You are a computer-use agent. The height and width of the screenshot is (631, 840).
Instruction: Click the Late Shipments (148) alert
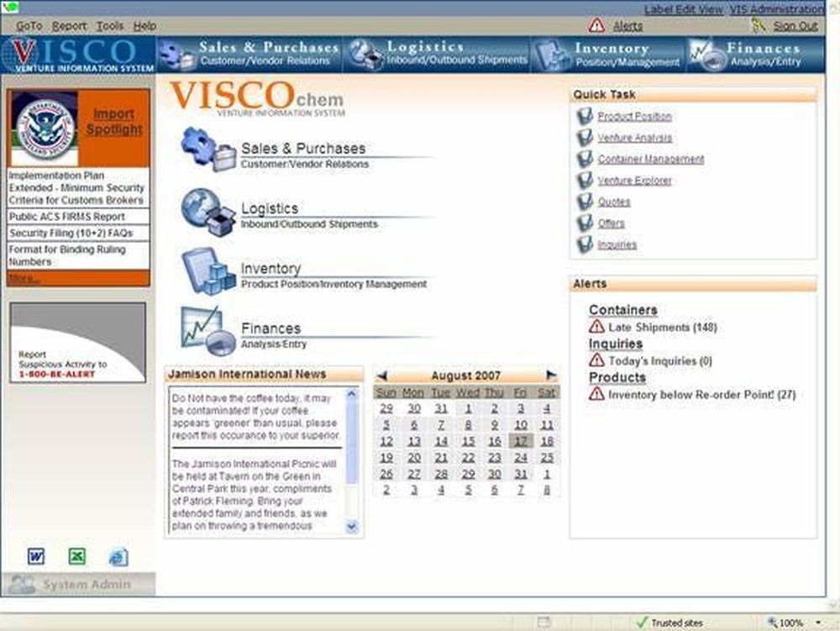click(x=663, y=327)
